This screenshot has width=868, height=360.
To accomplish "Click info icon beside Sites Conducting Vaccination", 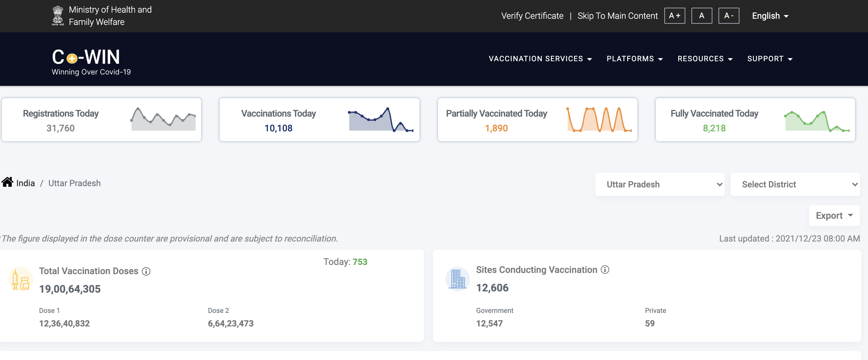I will (x=605, y=270).
